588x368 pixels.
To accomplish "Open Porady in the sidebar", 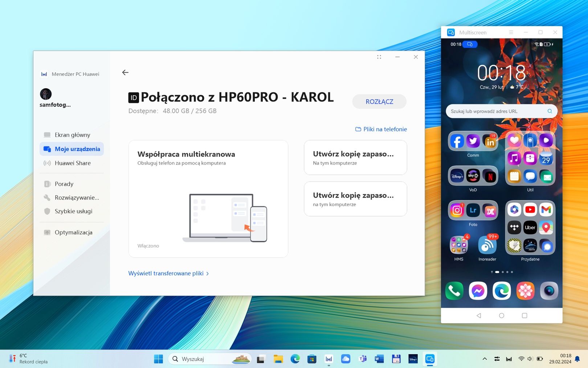I will point(72,184).
